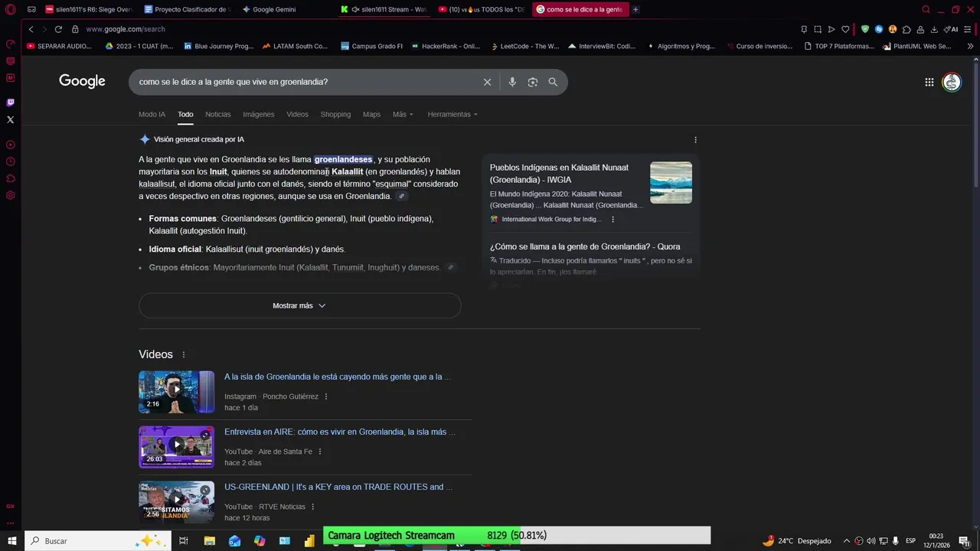Open the Opera GX menu logo
Viewport: 980px width, 551px height.
(10, 9)
